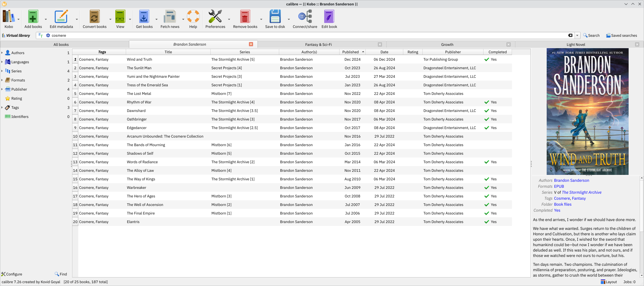
Task: Click the Wind and Truth cover thumbnail
Action: point(587,111)
